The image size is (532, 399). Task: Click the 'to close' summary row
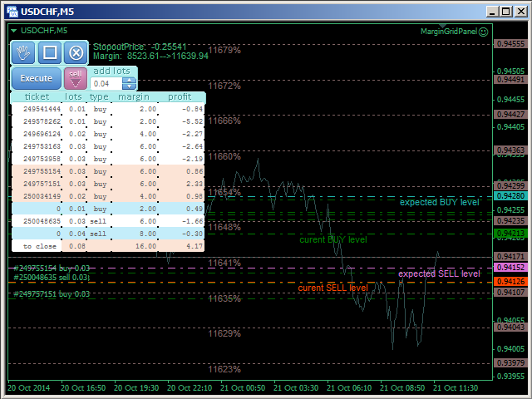[x=40, y=247]
